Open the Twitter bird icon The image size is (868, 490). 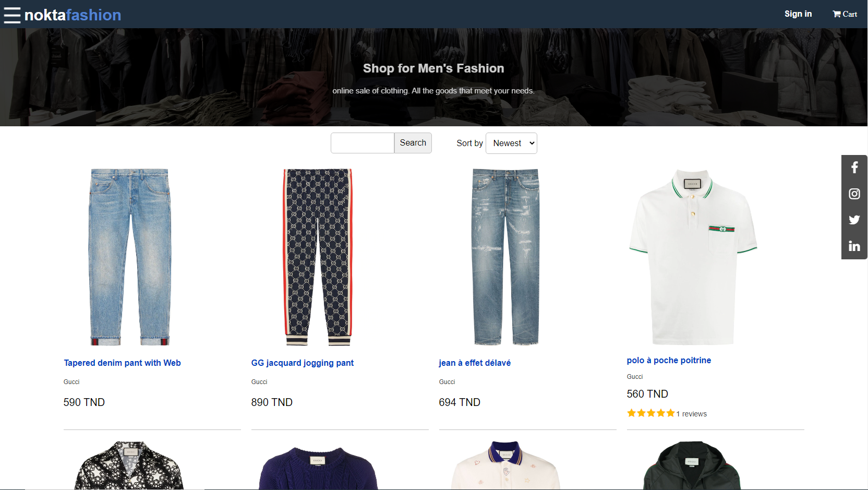coord(854,220)
